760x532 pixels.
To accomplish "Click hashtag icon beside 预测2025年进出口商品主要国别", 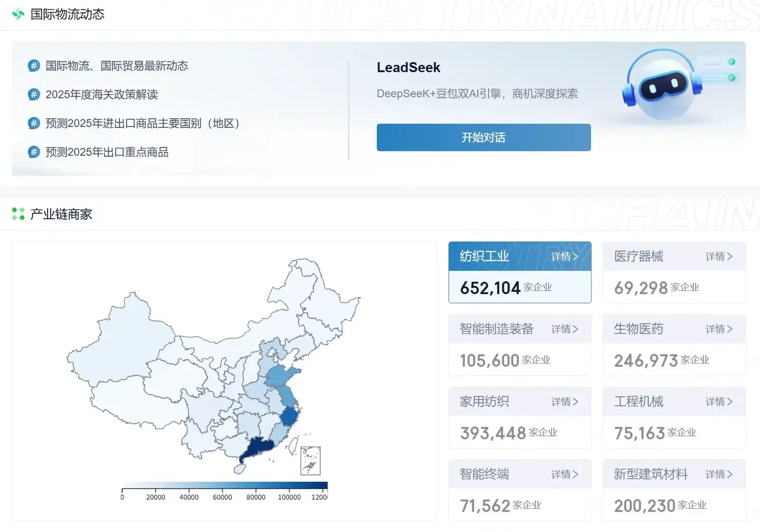I will [x=34, y=123].
